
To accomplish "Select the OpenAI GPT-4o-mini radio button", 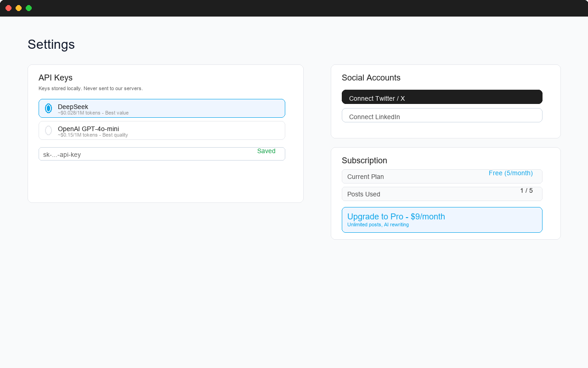I will tap(48, 131).
